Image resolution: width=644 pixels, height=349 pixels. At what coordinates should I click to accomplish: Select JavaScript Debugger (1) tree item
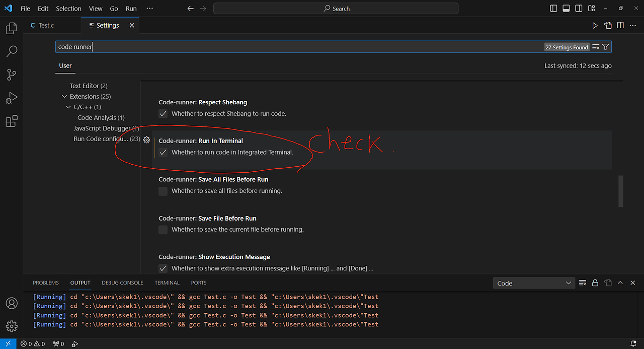(106, 128)
